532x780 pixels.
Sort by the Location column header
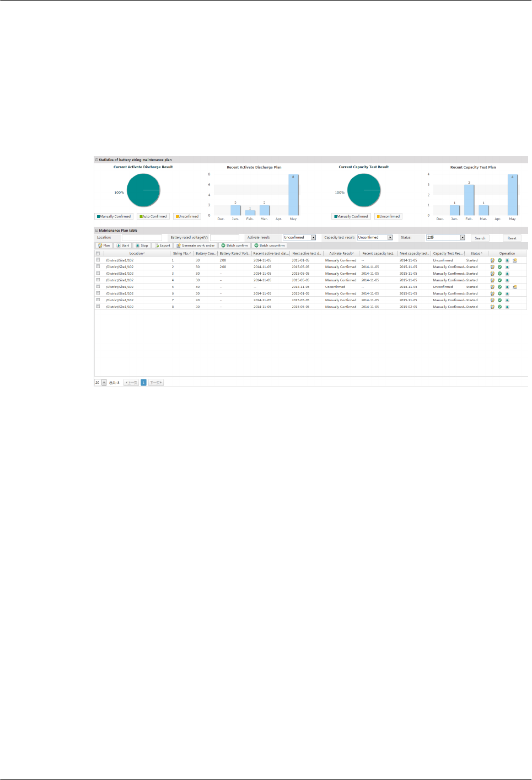tap(137, 254)
